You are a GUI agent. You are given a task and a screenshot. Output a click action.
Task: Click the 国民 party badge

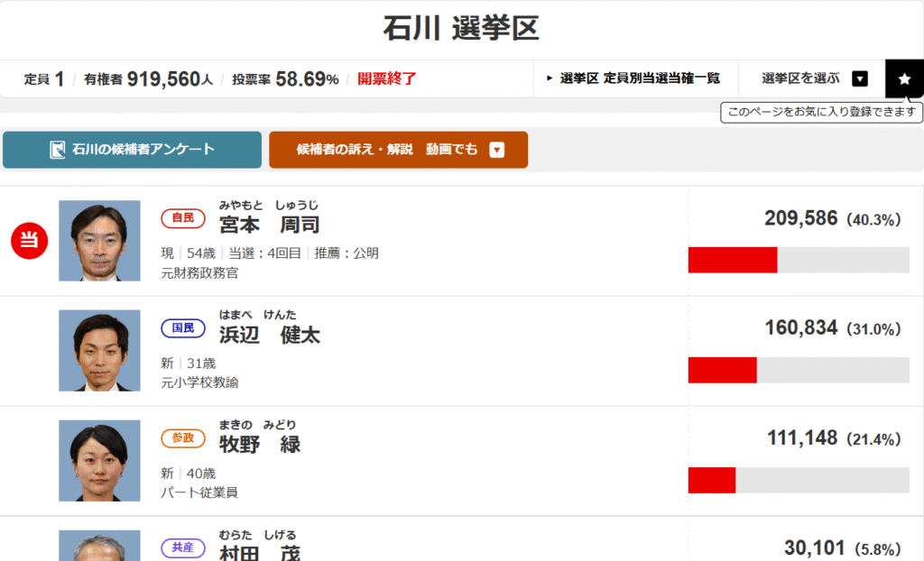click(x=183, y=328)
